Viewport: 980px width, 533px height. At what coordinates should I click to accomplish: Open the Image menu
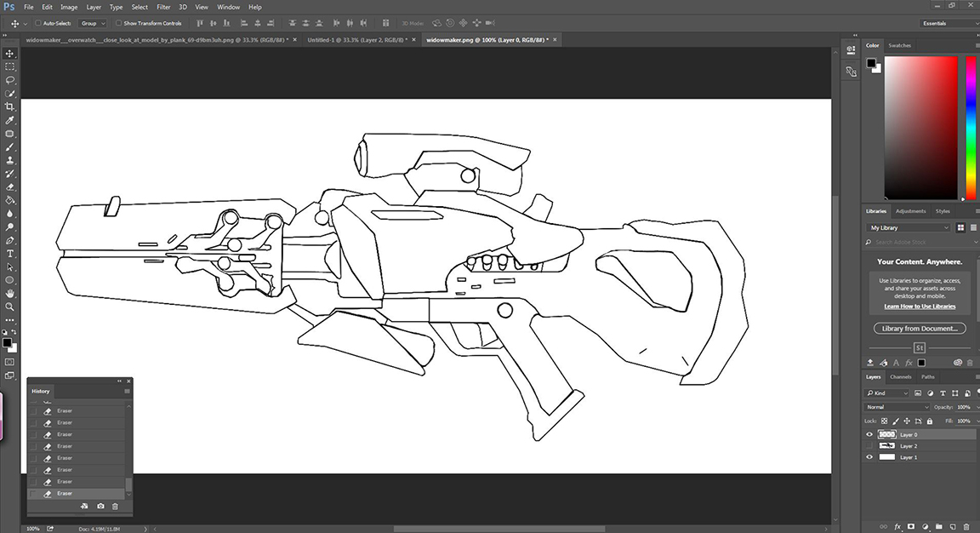(69, 7)
